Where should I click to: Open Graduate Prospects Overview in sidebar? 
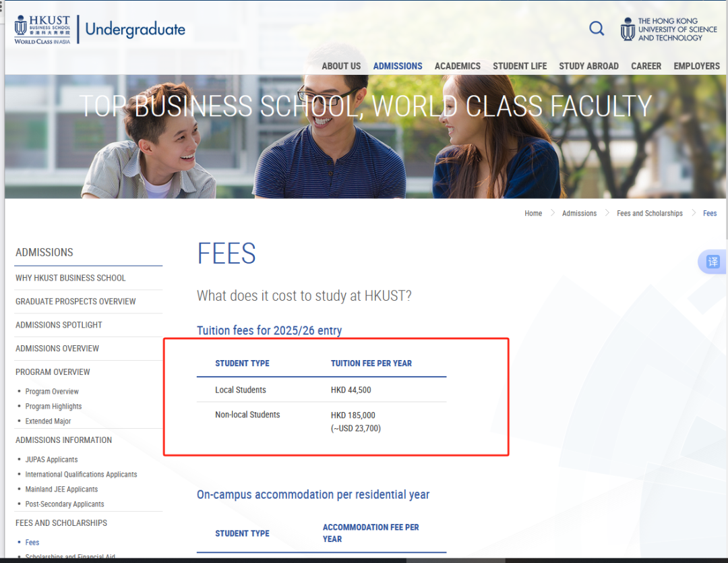pos(75,301)
